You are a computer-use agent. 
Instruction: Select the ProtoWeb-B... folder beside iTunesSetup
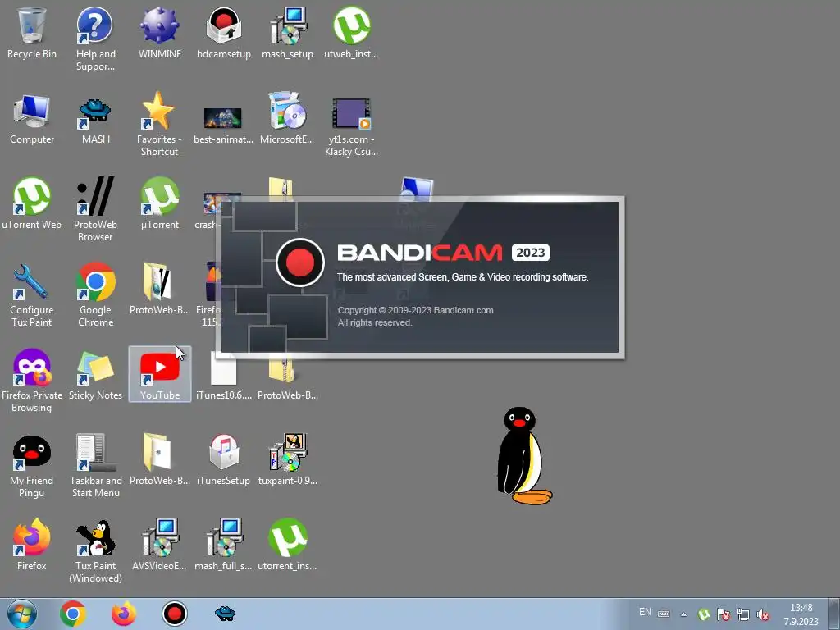point(160,459)
